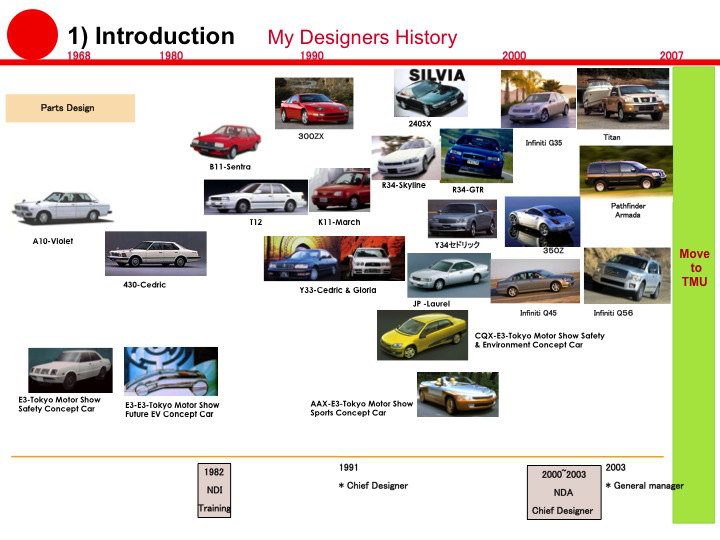Click the 1991 Chief Designer text
720x540 pixels.
point(373,477)
